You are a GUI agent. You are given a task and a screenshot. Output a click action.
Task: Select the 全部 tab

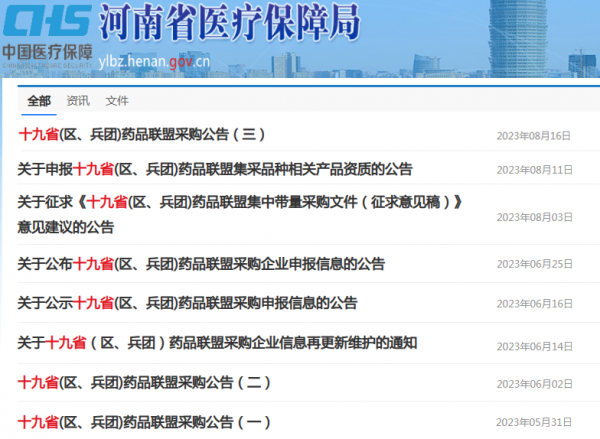(x=39, y=101)
